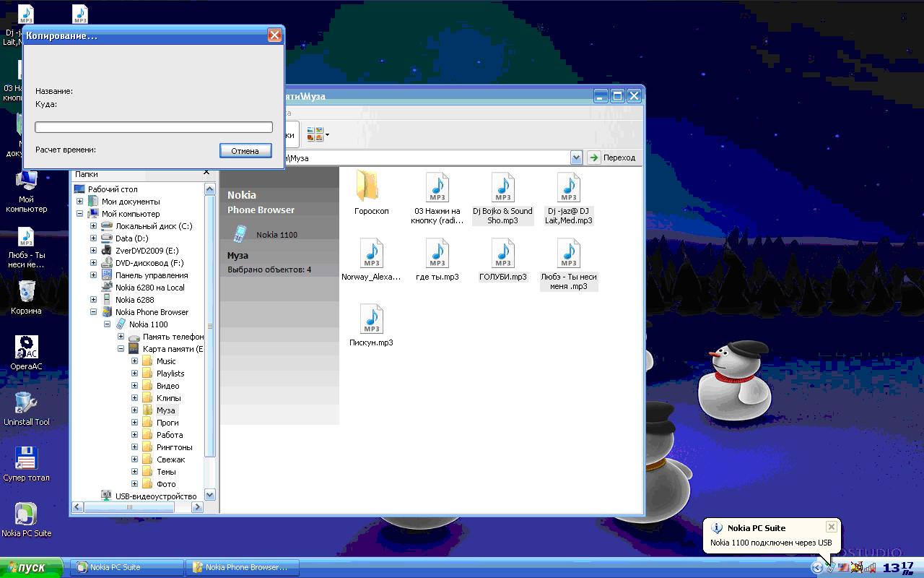Select the ГОЛУБИ.mp3 file icon
The width and height of the screenshot is (924, 578).
502,254
